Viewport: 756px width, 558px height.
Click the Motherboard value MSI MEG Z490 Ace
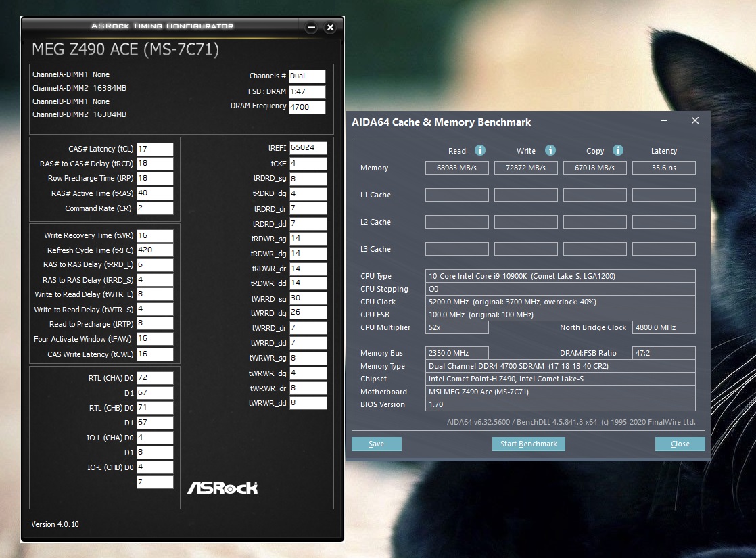click(x=561, y=392)
